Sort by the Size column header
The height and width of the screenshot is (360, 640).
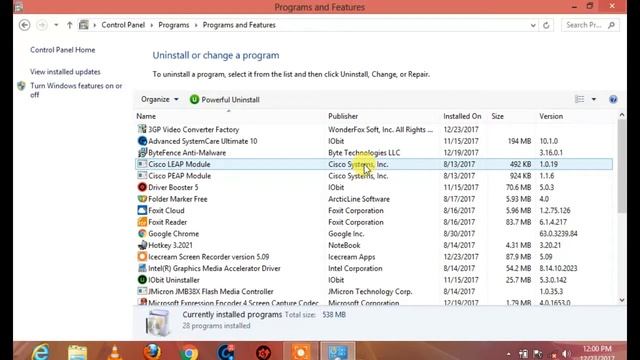(x=498, y=116)
